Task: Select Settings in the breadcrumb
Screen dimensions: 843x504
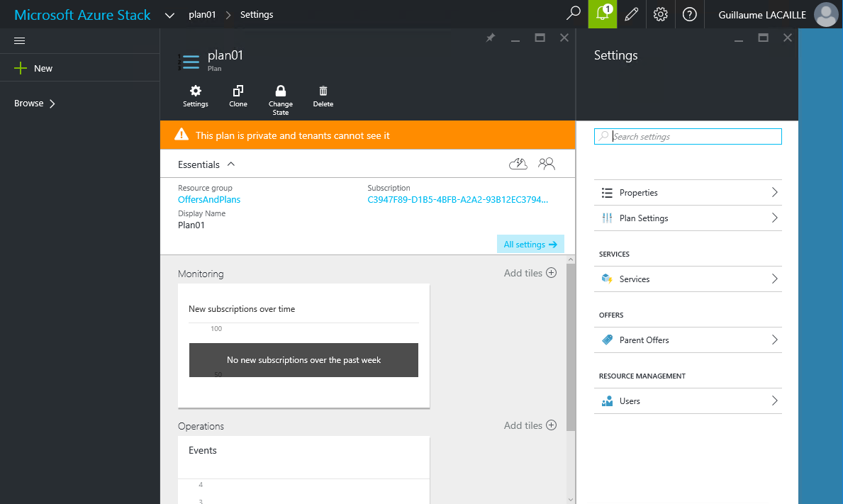Action: [x=257, y=14]
